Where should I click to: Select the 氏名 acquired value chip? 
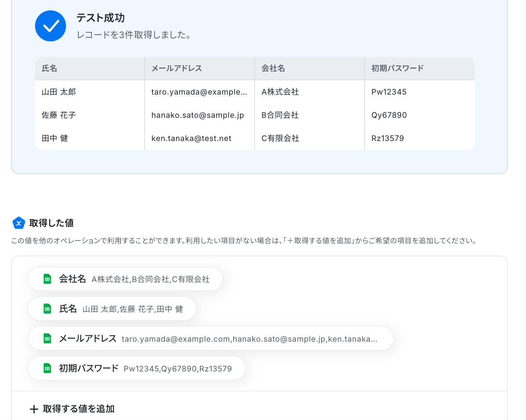(112, 309)
